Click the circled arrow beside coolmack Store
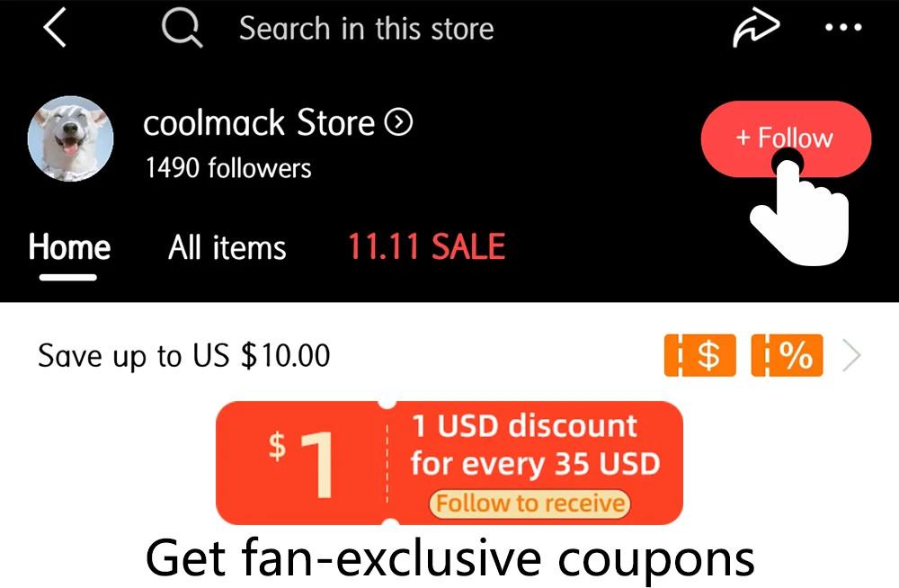This screenshot has width=899, height=588. click(398, 122)
